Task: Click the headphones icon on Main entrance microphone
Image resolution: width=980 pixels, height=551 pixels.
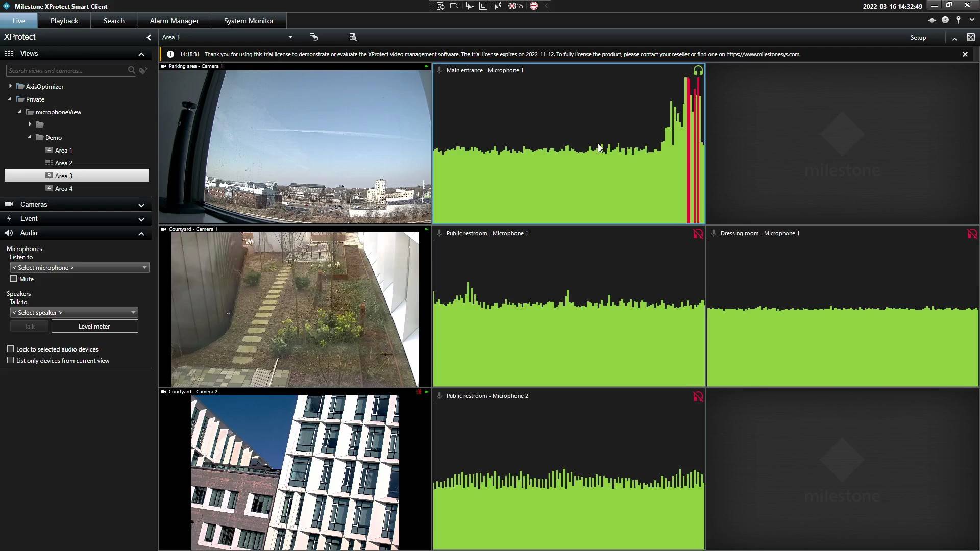Action: 698,71
